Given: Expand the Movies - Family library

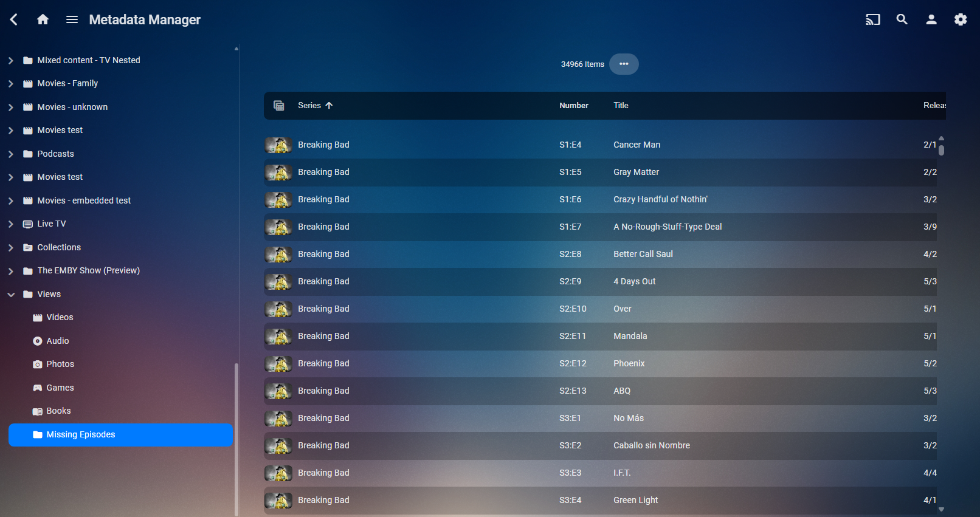Looking at the screenshot, I should pos(11,84).
